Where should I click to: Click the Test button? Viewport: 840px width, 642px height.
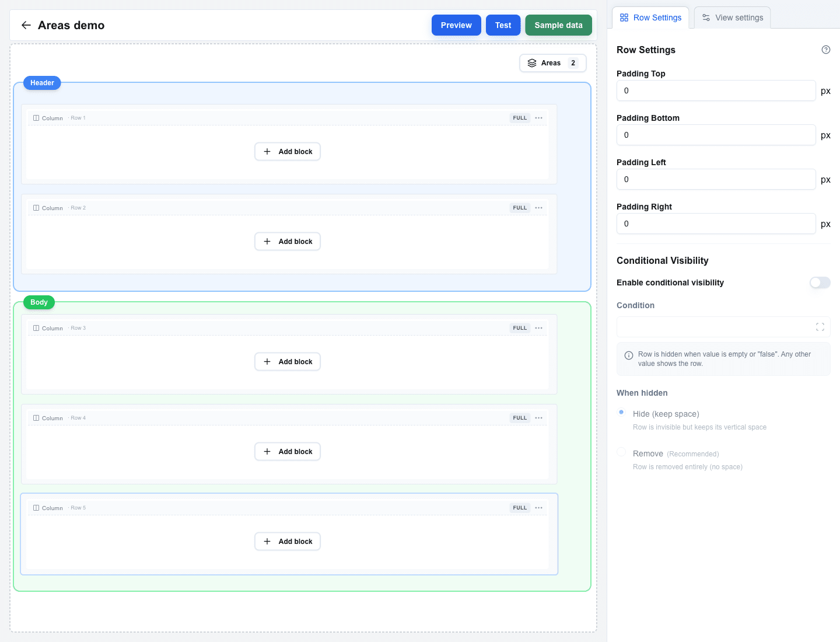pos(503,25)
